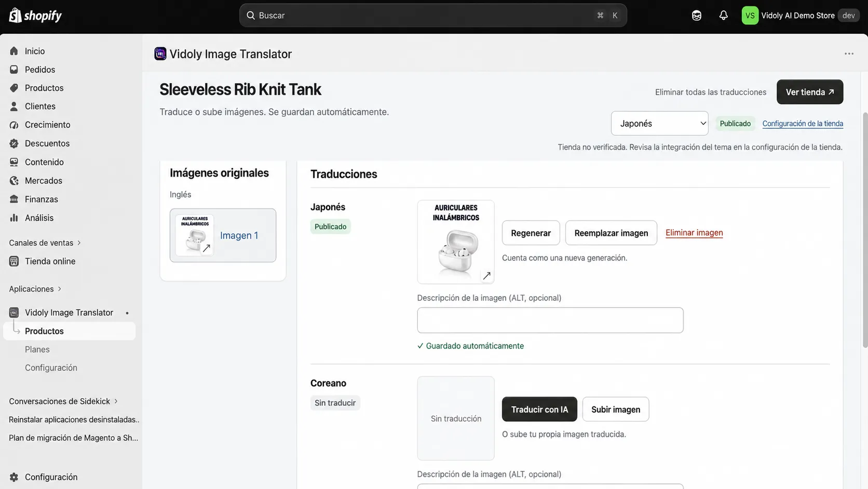868x489 pixels.
Task: Click Eliminar todas las traducciones
Action: [x=711, y=92]
